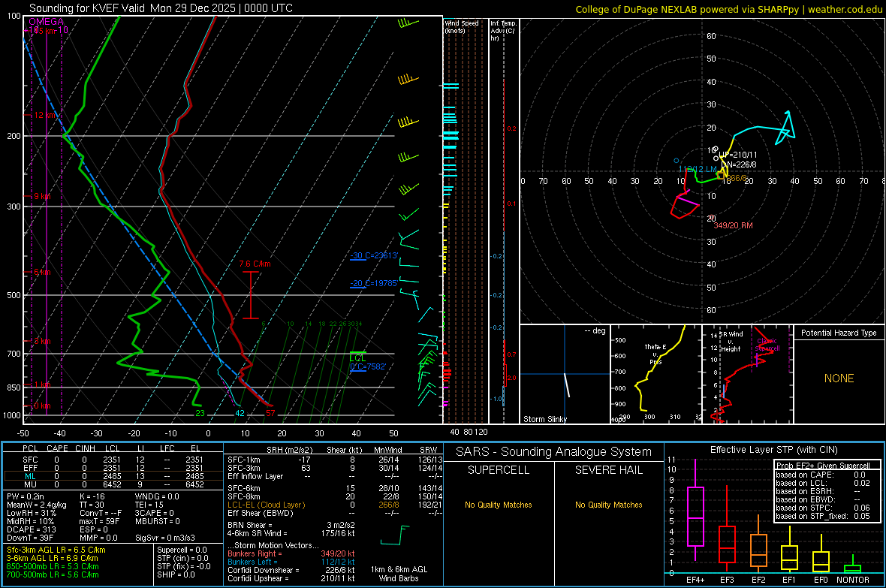This screenshot has height=588, width=886.
Task: Click the SFC-1km shear row
Action: click(x=335, y=460)
